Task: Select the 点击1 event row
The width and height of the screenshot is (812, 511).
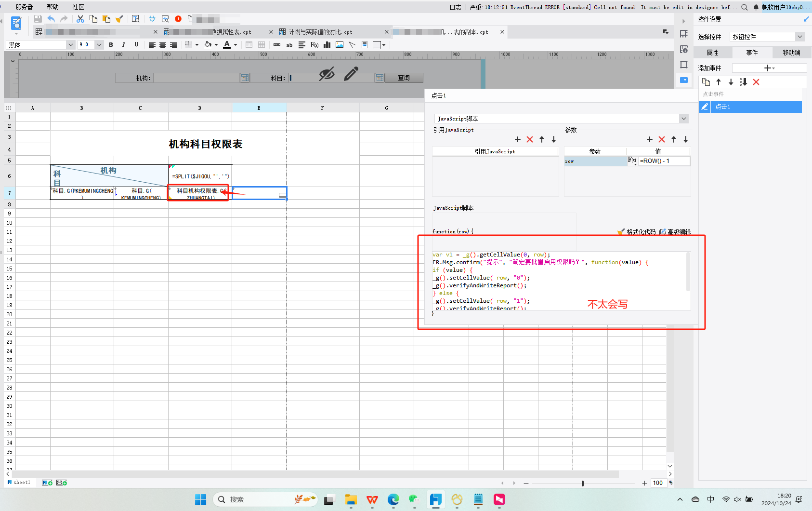Action: (750, 107)
